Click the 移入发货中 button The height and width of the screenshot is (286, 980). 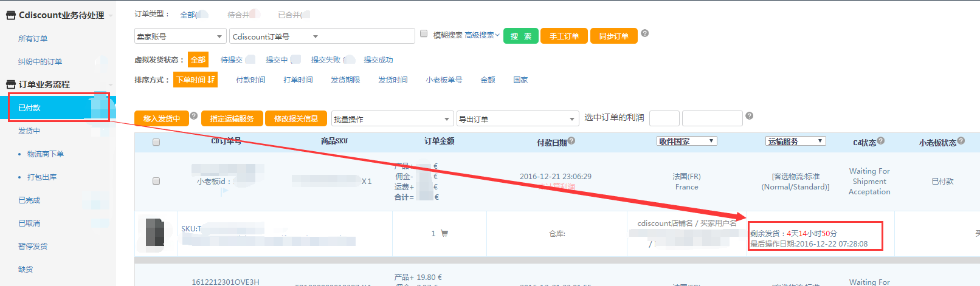(162, 118)
